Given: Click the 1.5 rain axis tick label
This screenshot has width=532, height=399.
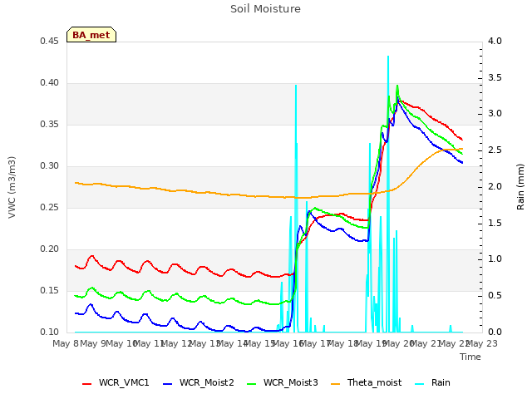Looking at the screenshot, I should coord(495,223).
